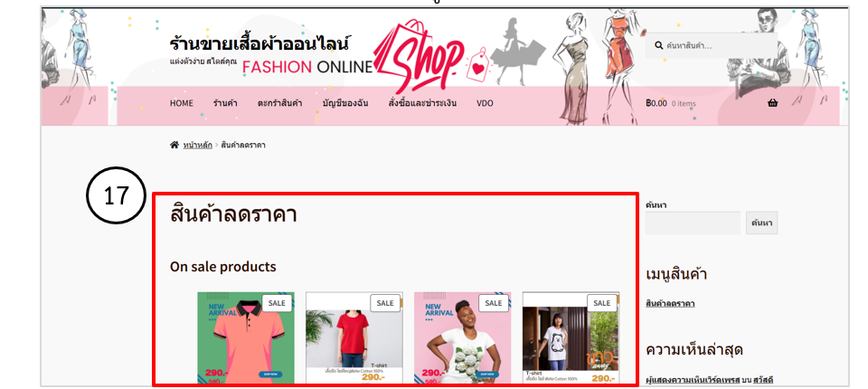The height and width of the screenshot is (389, 868).
Task: Select บัญชีของฉัน menu item
Action: (x=345, y=103)
